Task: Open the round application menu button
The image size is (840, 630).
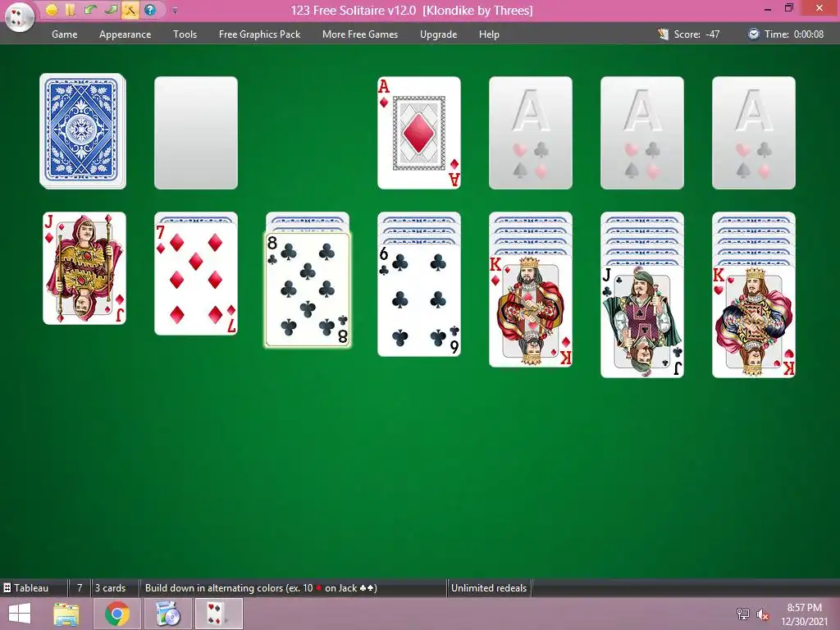Action: (20, 16)
